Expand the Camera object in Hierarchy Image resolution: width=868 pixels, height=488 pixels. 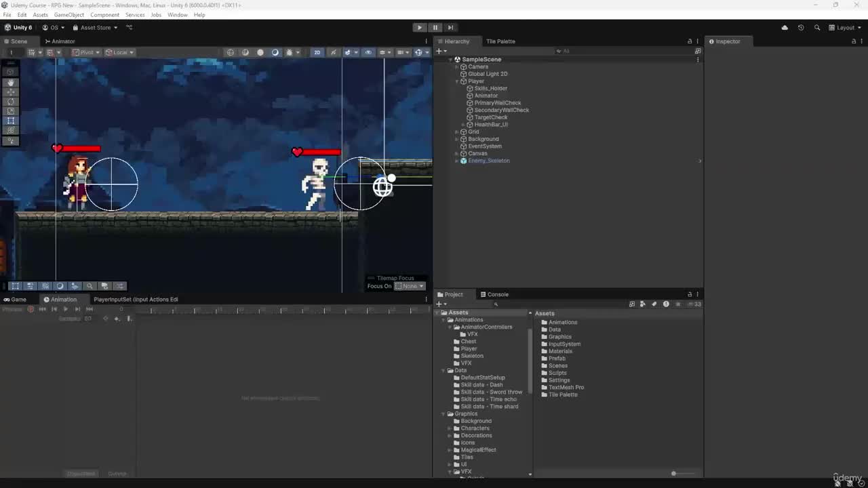coord(457,67)
